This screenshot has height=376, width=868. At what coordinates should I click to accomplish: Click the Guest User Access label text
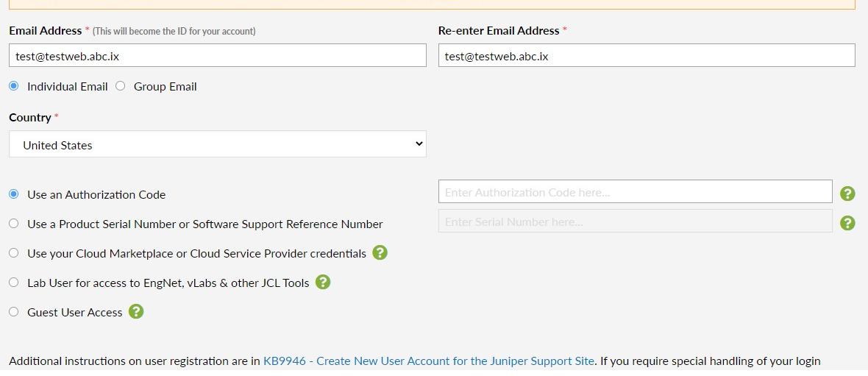click(x=75, y=313)
